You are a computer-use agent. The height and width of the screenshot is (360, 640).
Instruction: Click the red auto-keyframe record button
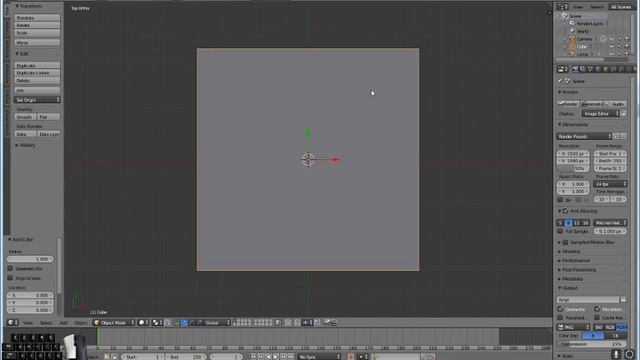[351, 357]
